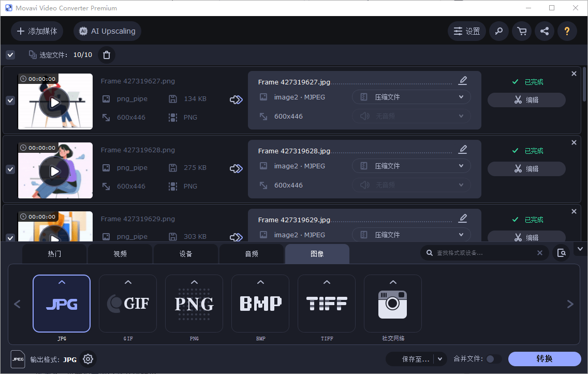Click the trash icon to delete selected files
Image resolution: width=588 pixels, height=374 pixels.
[x=107, y=55]
